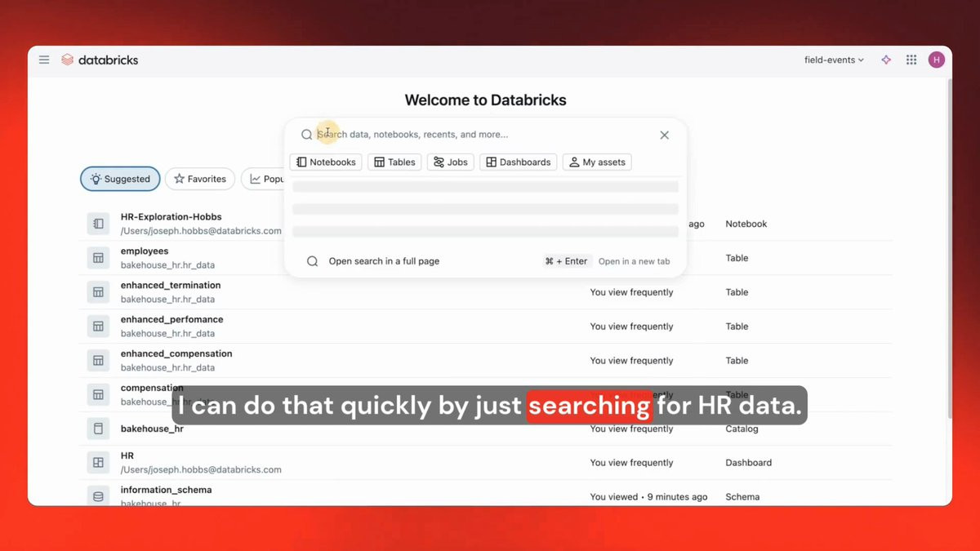Filter search by My assets
Screen dimensions: 980x551
pyautogui.click(x=597, y=162)
